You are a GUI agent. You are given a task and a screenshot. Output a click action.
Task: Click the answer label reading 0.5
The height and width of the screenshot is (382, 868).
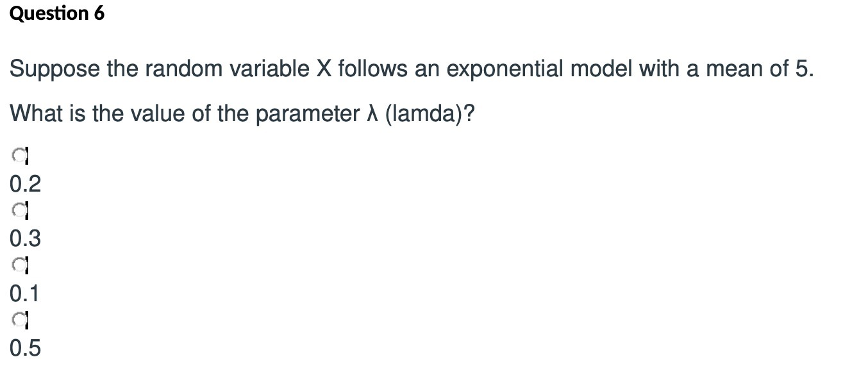pos(24,347)
